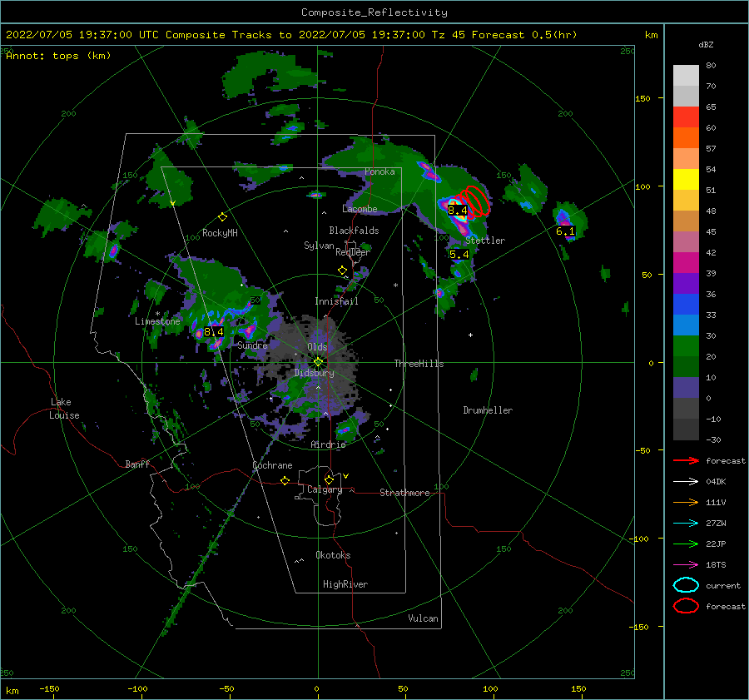Click the Drumheller city label

(488, 410)
